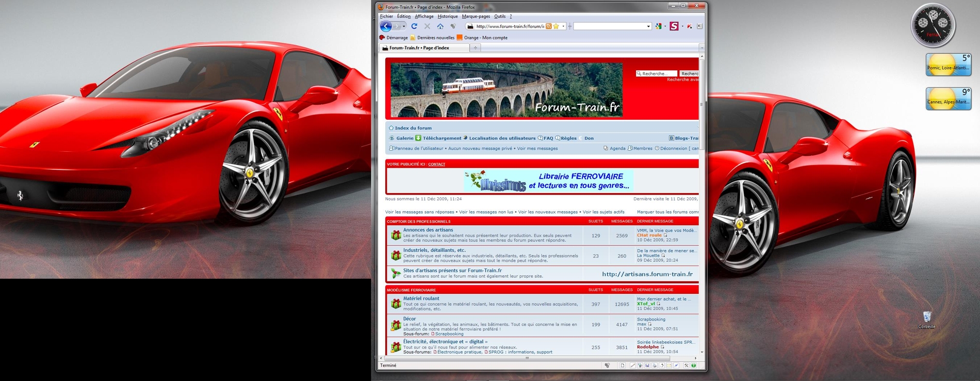Viewport: 980px width, 381px height.
Task: Click the vertical scrollbar down arrow
Action: coord(701,352)
